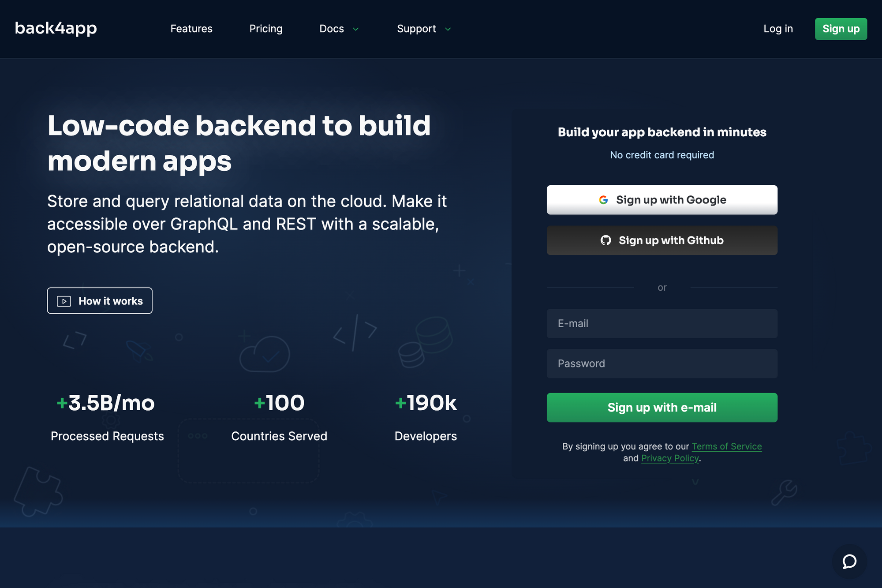Screen dimensions: 882x588
Task: Focus the Password input field
Action: [x=661, y=363]
